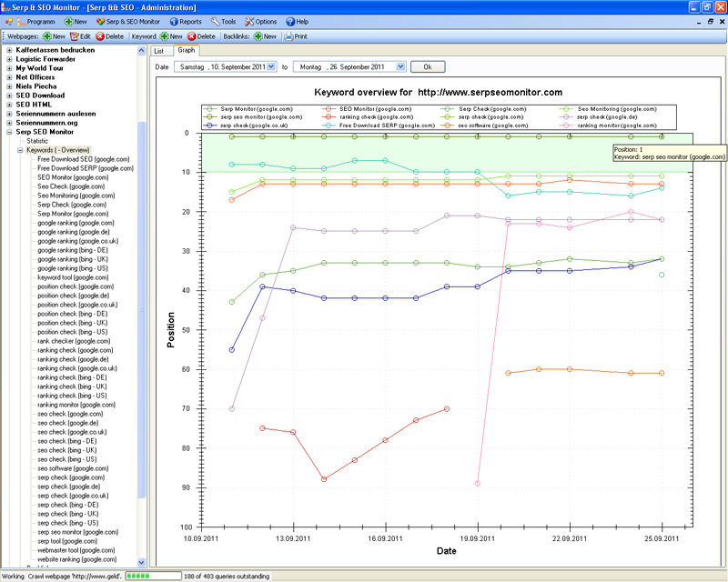This screenshot has width=728, height=582.
Task: Select seo software [google.com] tree keyword
Action: click(74, 468)
